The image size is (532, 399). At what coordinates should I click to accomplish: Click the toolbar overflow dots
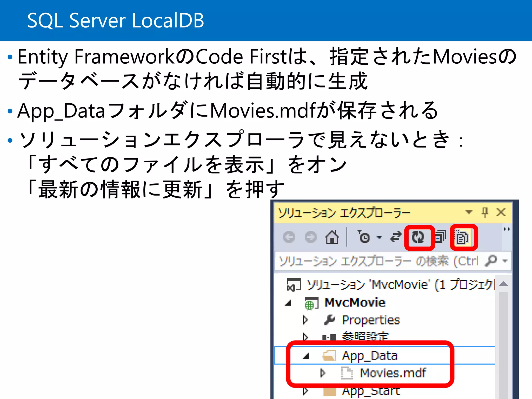coord(507,229)
